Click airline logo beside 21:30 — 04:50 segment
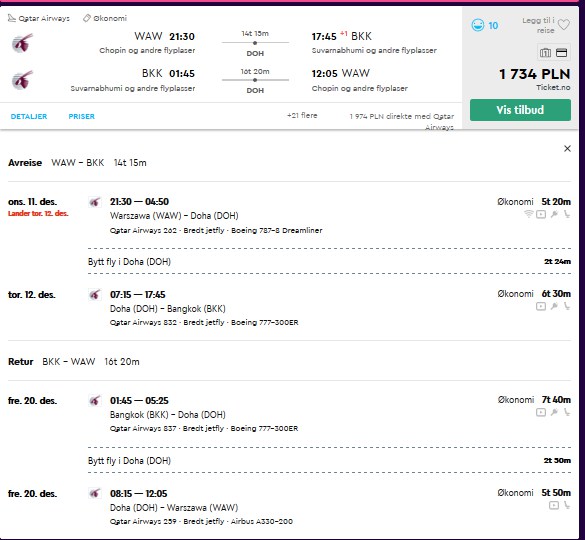The height and width of the screenshot is (540, 585). point(95,202)
